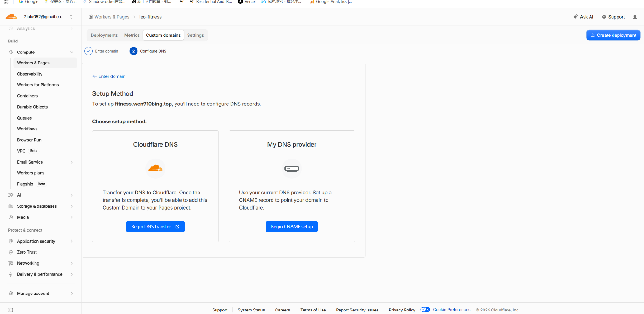Click the Media play icon
This screenshot has width=644, height=314.
point(11,217)
